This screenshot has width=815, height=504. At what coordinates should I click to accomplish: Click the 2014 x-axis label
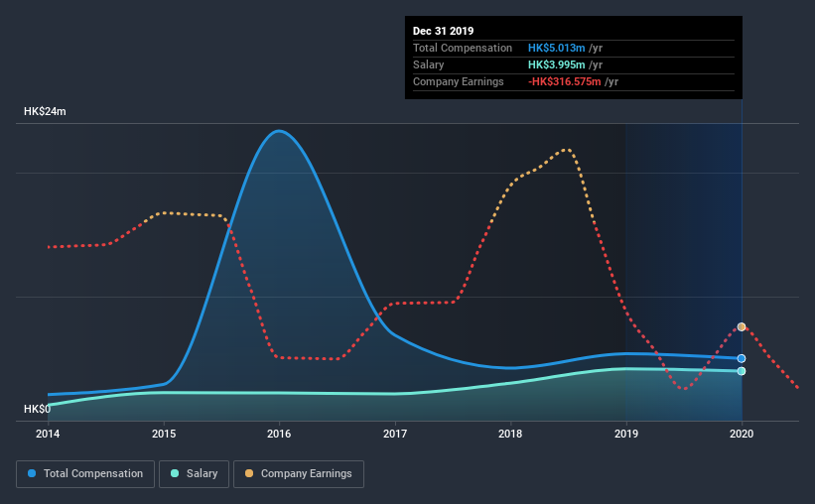coord(48,434)
